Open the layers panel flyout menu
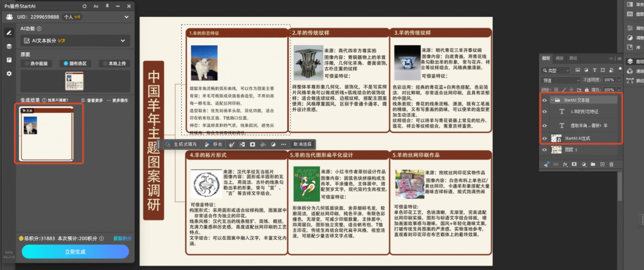The width and height of the screenshot is (644, 270). (x=619, y=58)
